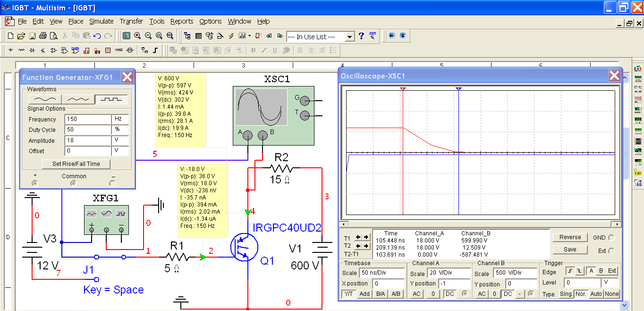The height and width of the screenshot is (311, 644).
Task: Open the In Use List dropdown
Action: 349,37
